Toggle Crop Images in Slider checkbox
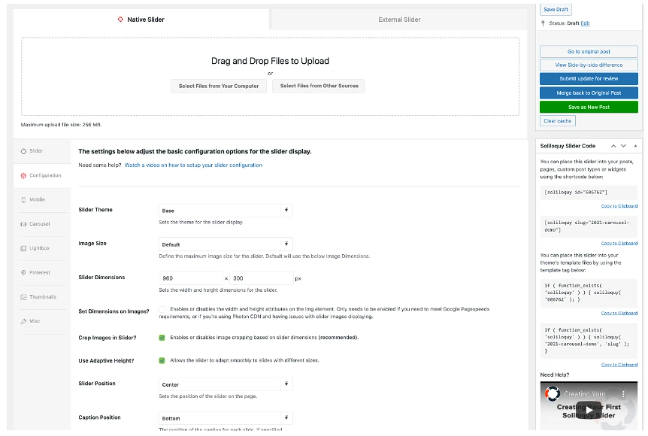Image resolution: width=648 pixels, height=436 pixels. pos(162,338)
